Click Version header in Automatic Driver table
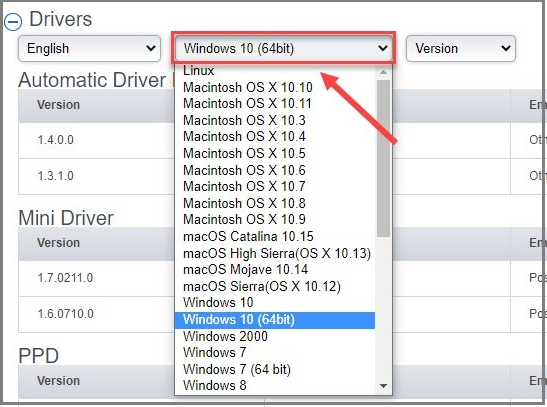 click(59, 105)
